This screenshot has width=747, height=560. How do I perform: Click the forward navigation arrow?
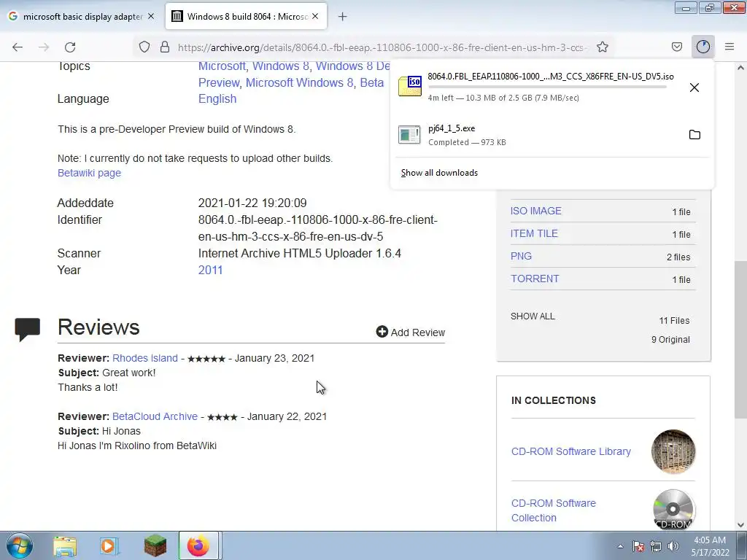[44, 47]
